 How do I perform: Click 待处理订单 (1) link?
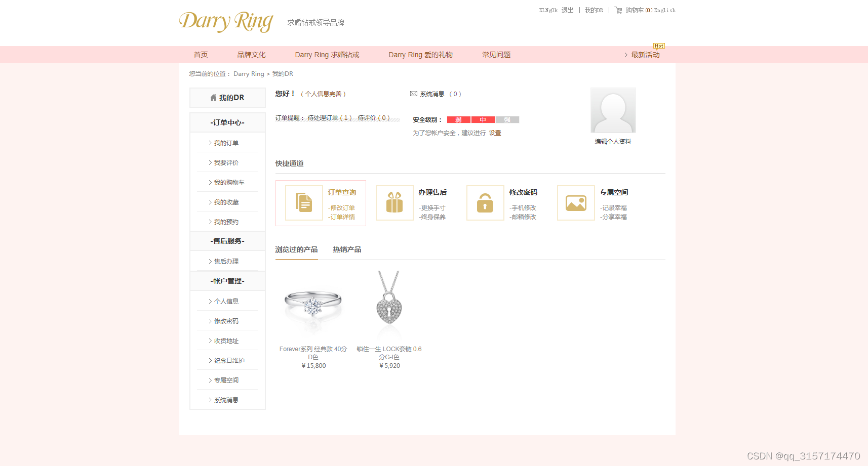click(329, 118)
